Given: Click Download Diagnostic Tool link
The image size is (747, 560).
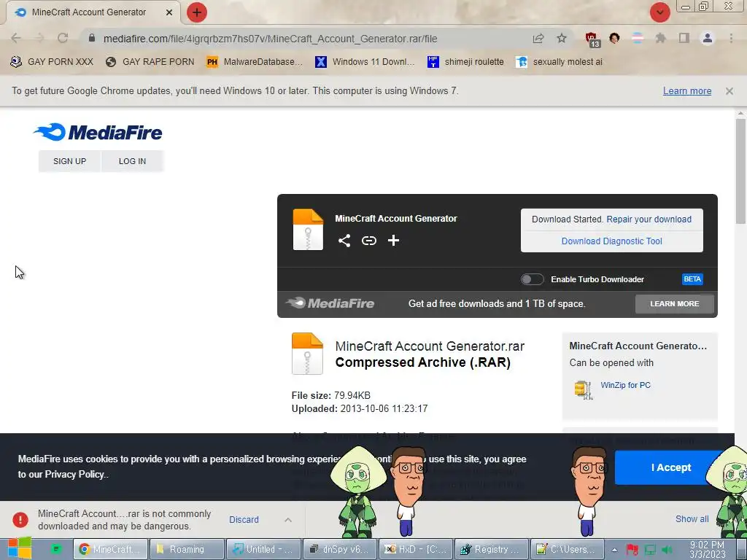Looking at the screenshot, I should pyautogui.click(x=612, y=241).
